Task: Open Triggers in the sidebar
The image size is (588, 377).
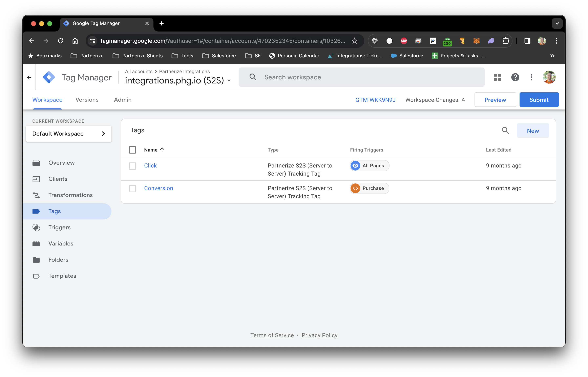Action: coord(59,227)
